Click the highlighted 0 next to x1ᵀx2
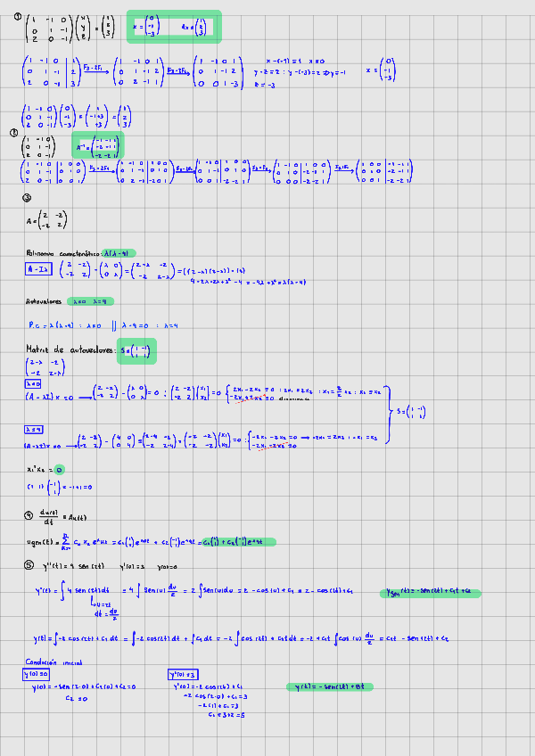 tap(59, 470)
